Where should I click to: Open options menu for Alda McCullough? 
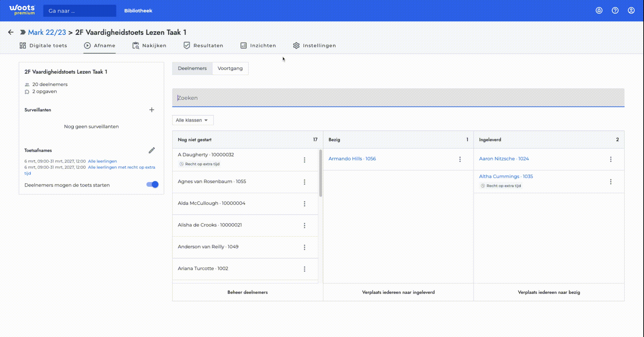tap(305, 204)
